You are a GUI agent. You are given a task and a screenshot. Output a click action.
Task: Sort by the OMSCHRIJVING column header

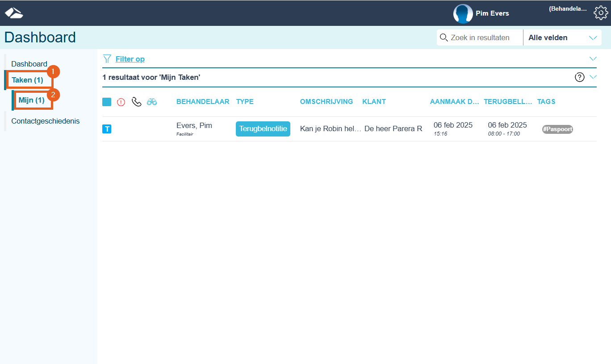[326, 102]
